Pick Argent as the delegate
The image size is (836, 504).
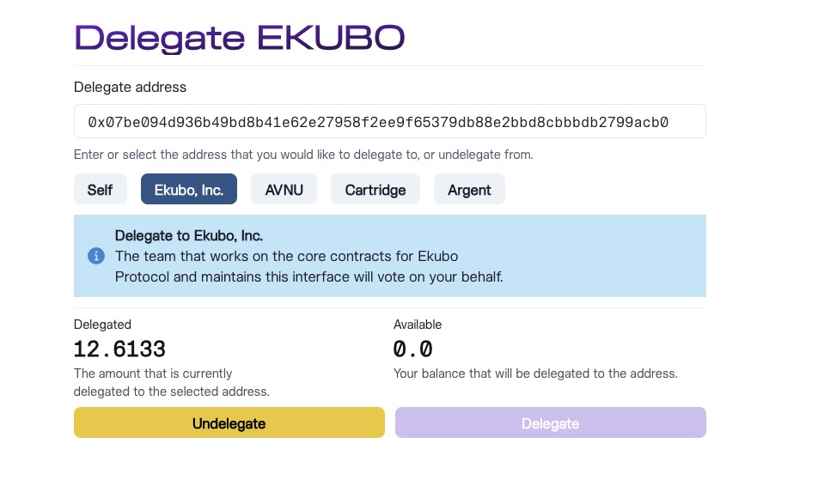pos(469,190)
